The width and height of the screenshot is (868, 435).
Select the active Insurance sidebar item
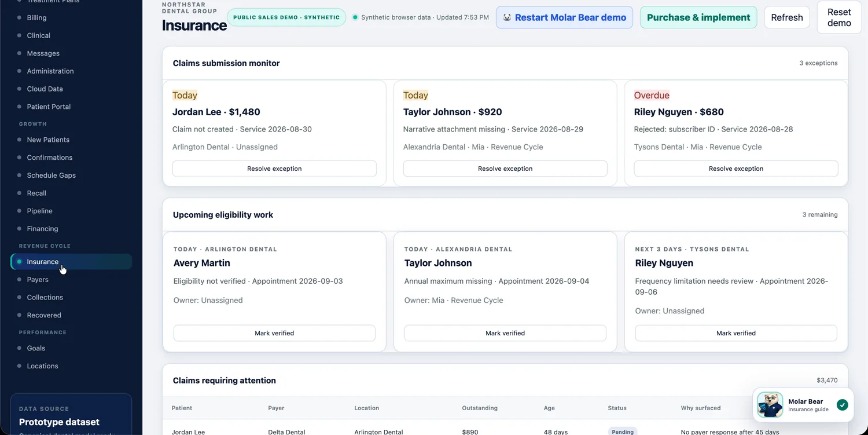[71, 262]
